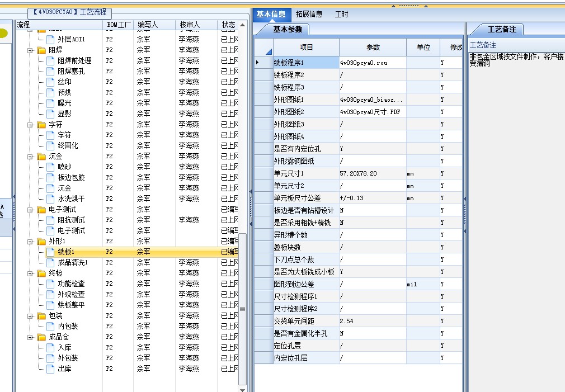Click the process tree vertical scrollbar thumb

click(243, 309)
